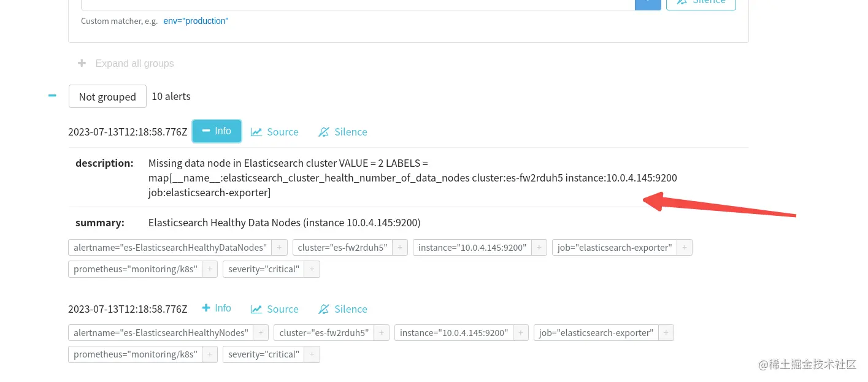Add severity label of HealthyNodes alert to filter
Image resolution: width=868 pixels, height=382 pixels.
[312, 354]
